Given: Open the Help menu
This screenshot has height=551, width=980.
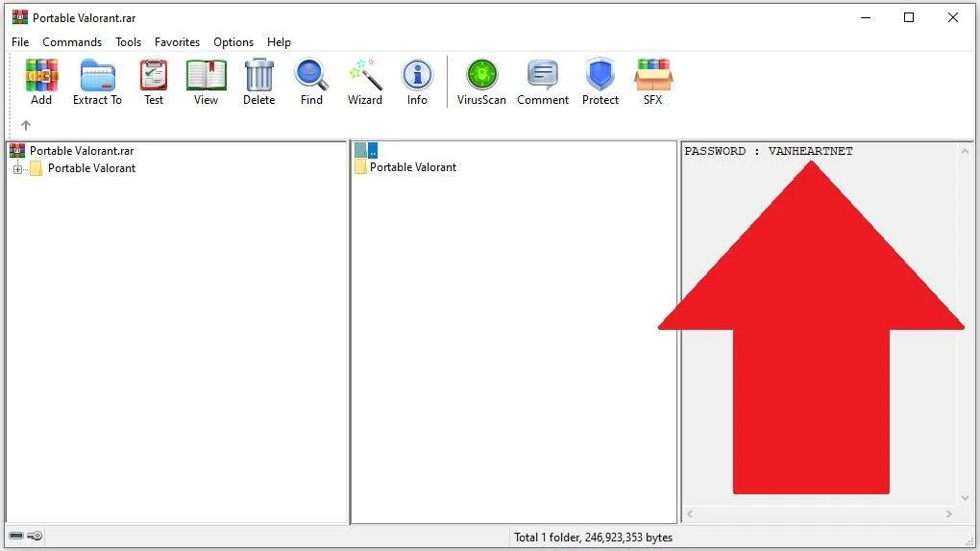Looking at the screenshot, I should (x=279, y=42).
